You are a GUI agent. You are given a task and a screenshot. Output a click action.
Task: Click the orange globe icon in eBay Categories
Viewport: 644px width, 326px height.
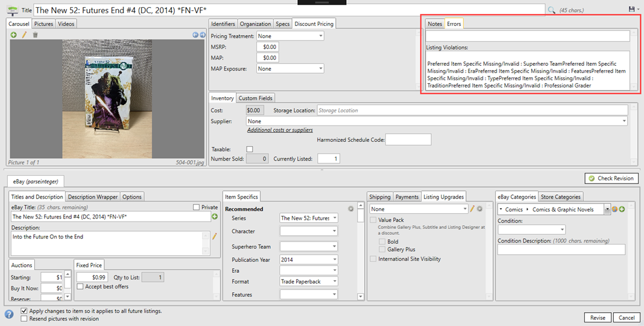pos(614,209)
